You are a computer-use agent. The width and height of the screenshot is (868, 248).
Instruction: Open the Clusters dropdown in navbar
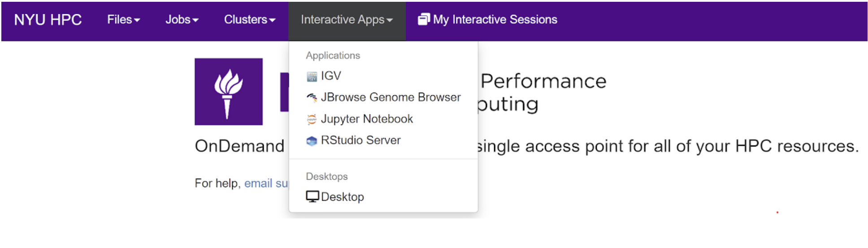pos(250,20)
